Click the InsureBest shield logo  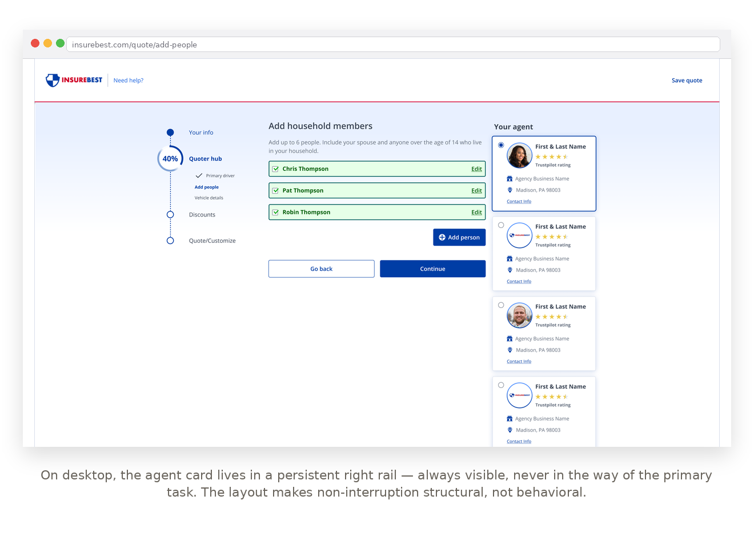click(x=74, y=80)
